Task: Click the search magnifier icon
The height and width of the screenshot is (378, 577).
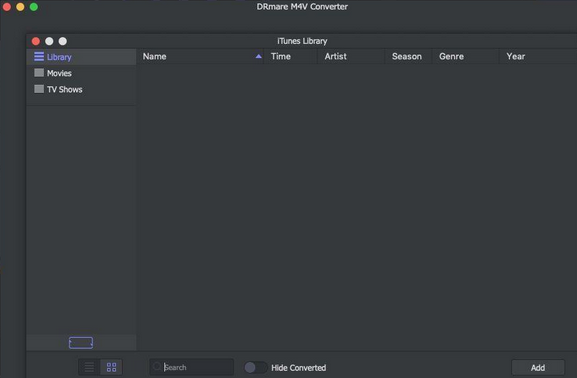Action: [x=157, y=367]
